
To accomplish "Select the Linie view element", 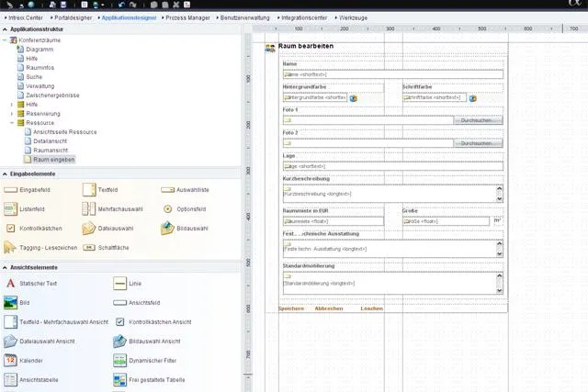I will [128, 284].
